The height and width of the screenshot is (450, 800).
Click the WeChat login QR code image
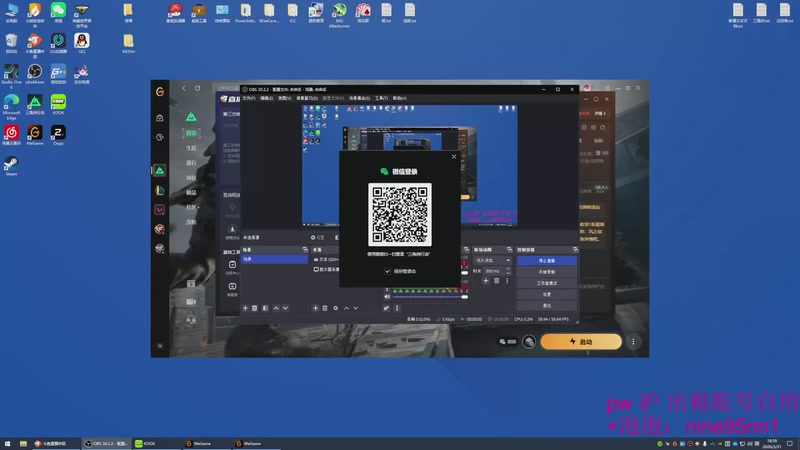[x=399, y=215]
